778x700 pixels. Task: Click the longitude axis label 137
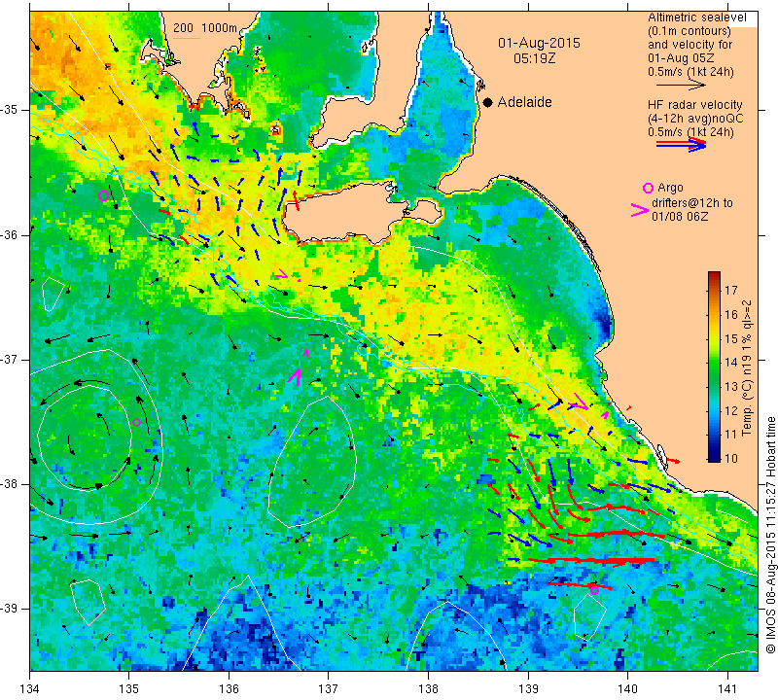pyautogui.click(x=328, y=688)
